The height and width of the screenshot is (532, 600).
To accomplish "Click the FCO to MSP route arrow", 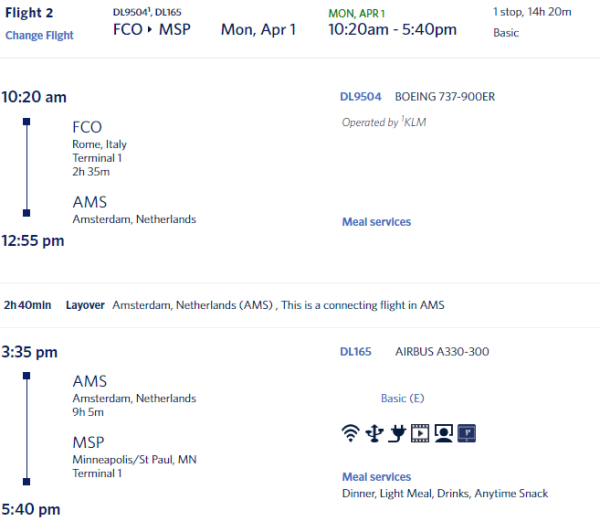I will (x=150, y=29).
